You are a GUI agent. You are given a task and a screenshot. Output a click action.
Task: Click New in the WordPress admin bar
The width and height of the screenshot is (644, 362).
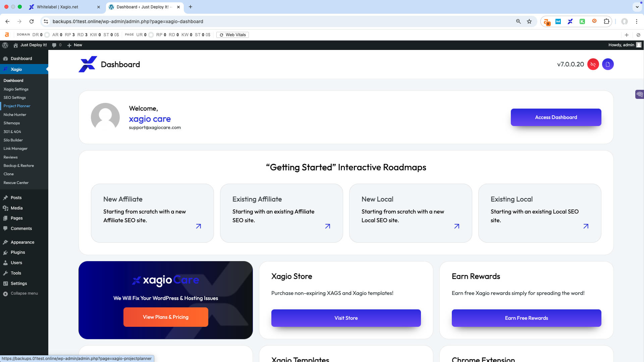tap(74, 45)
